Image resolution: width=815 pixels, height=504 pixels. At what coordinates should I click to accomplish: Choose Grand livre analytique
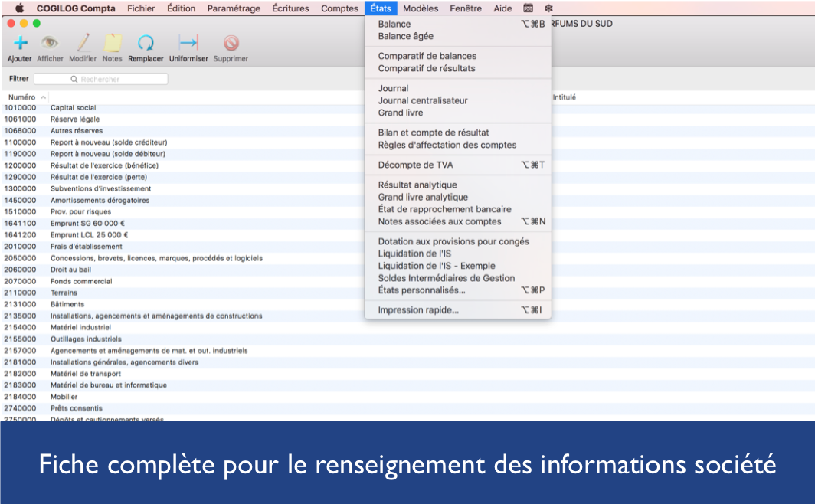458,197
